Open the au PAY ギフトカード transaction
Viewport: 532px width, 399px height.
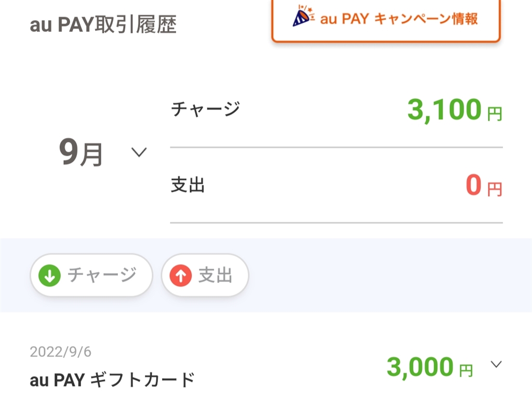pyautogui.click(x=112, y=380)
